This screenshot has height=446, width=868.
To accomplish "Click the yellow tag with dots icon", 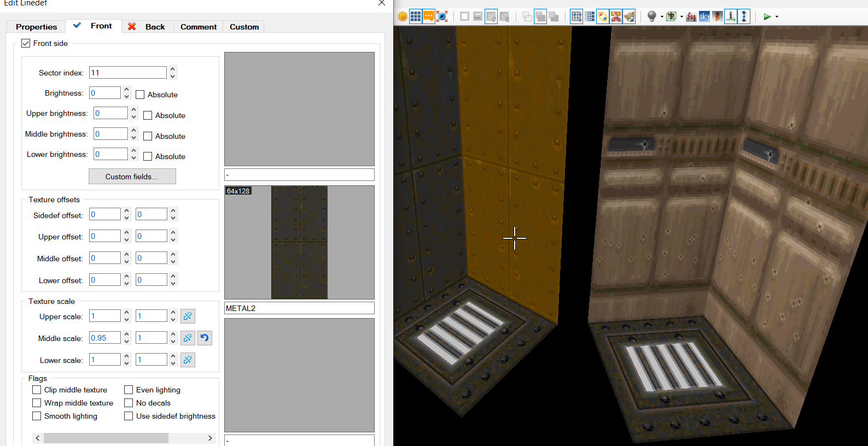I will click(x=603, y=16).
